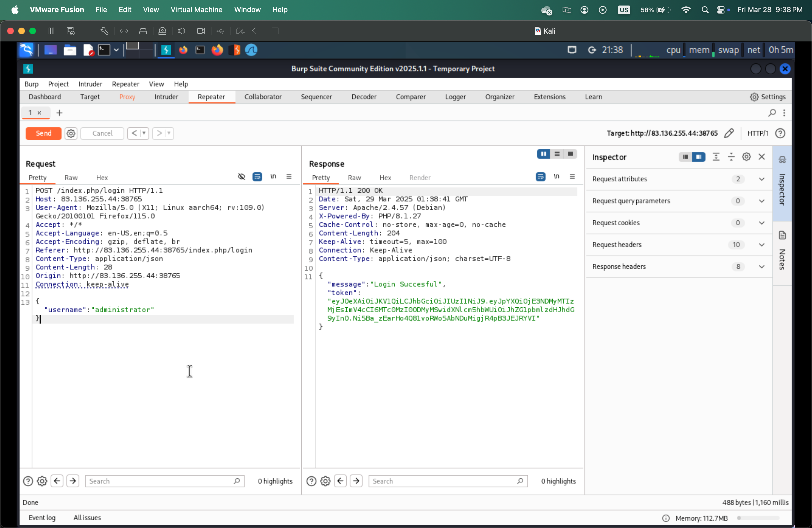
Task: Toggle hide non-printable characters in Request
Action: point(242,177)
